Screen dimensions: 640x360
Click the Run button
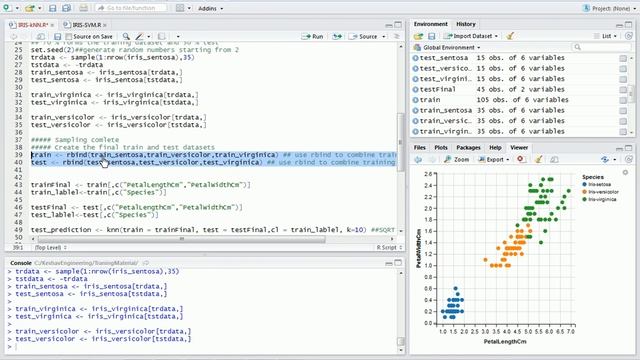[313, 36]
